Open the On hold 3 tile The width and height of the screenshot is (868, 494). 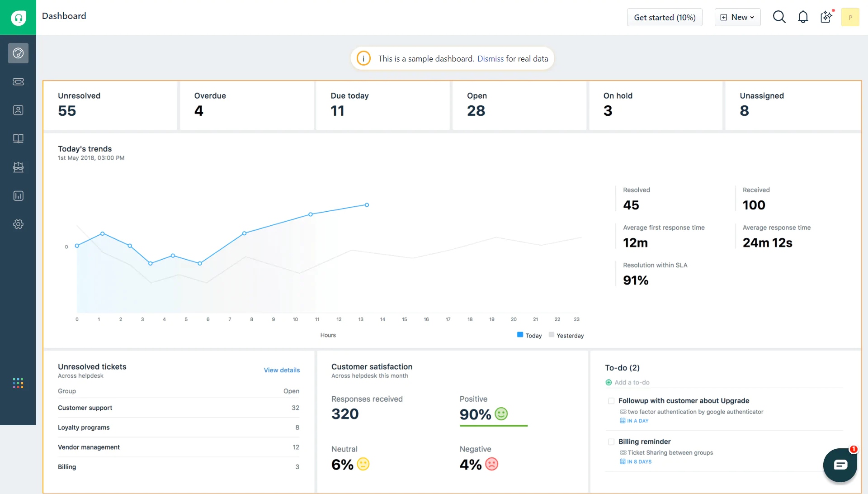(656, 106)
